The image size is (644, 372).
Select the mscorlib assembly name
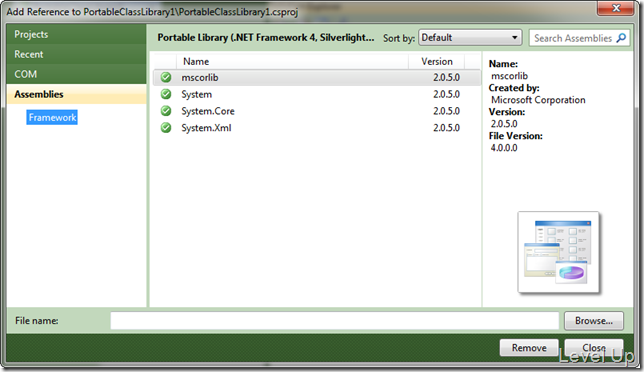(200, 78)
